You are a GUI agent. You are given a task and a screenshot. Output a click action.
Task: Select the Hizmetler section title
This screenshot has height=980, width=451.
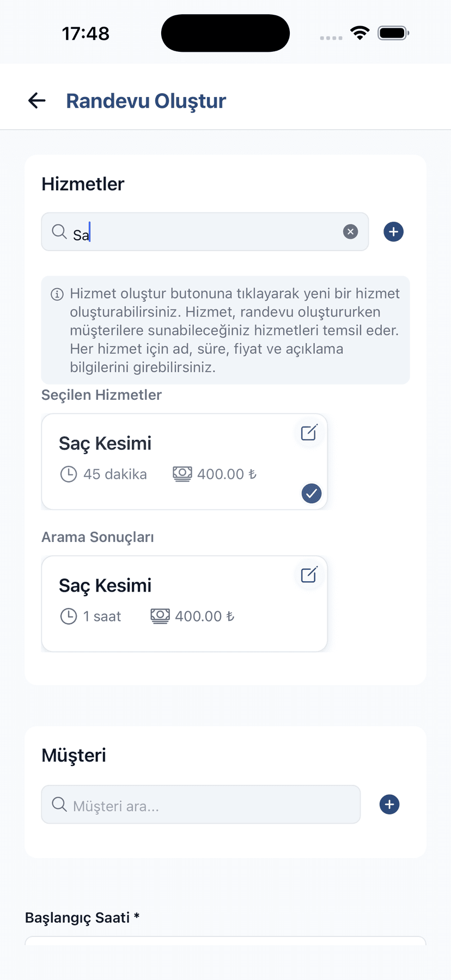point(82,184)
